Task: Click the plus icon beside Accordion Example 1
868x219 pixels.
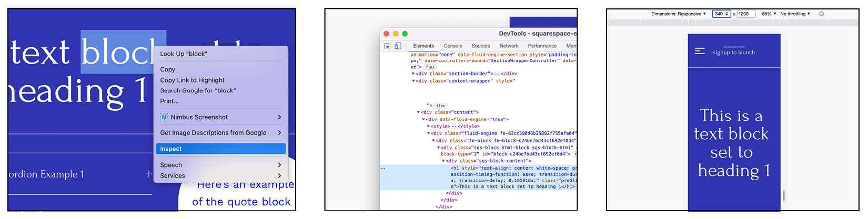Action: tap(148, 174)
